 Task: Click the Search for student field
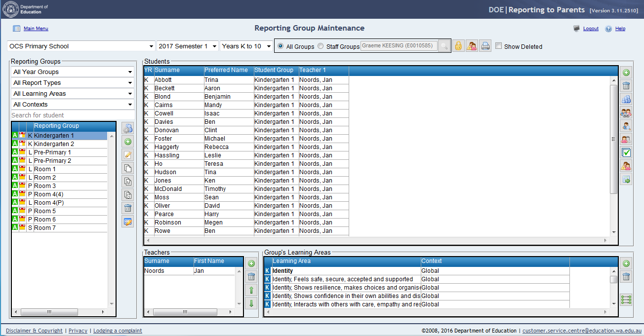coord(73,115)
